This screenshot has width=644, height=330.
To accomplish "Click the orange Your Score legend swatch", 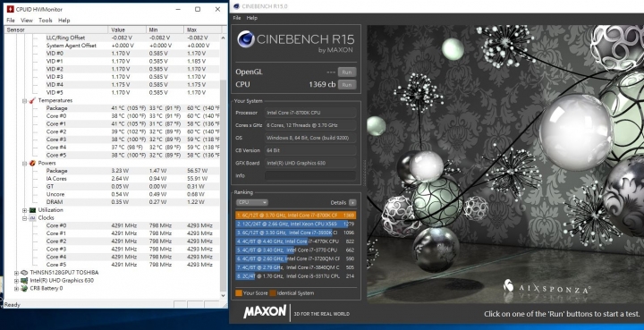I will pyautogui.click(x=239, y=293).
